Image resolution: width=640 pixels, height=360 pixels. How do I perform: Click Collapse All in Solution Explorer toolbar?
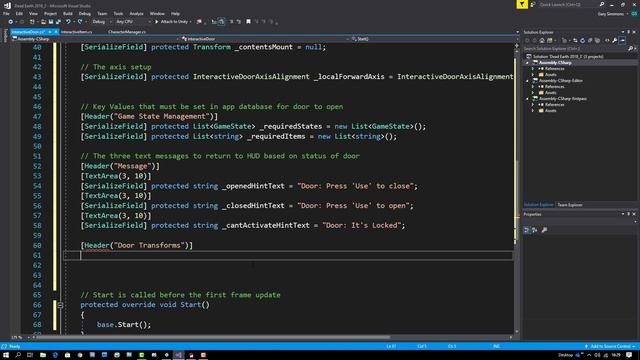(x=590, y=40)
